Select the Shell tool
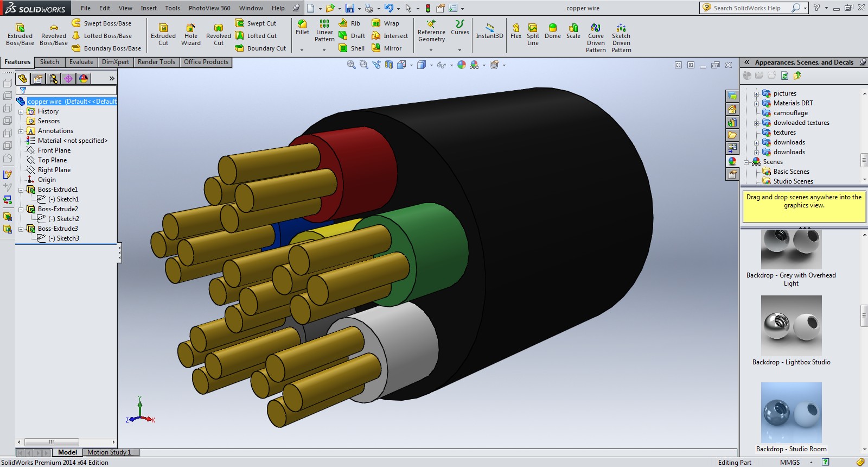Image resolution: width=868 pixels, height=467 pixels. coord(352,48)
